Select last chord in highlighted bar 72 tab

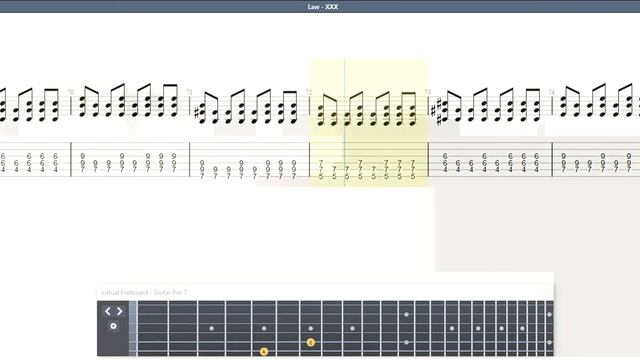(x=413, y=170)
